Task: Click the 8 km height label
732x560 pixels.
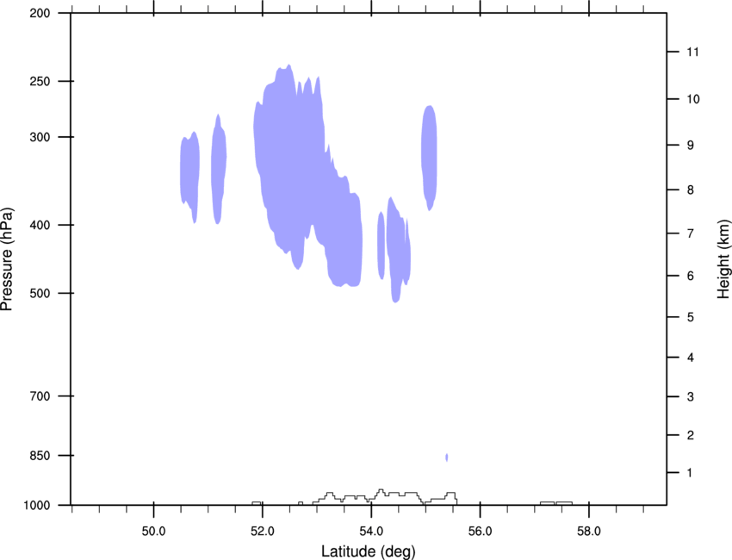Action: [691, 190]
